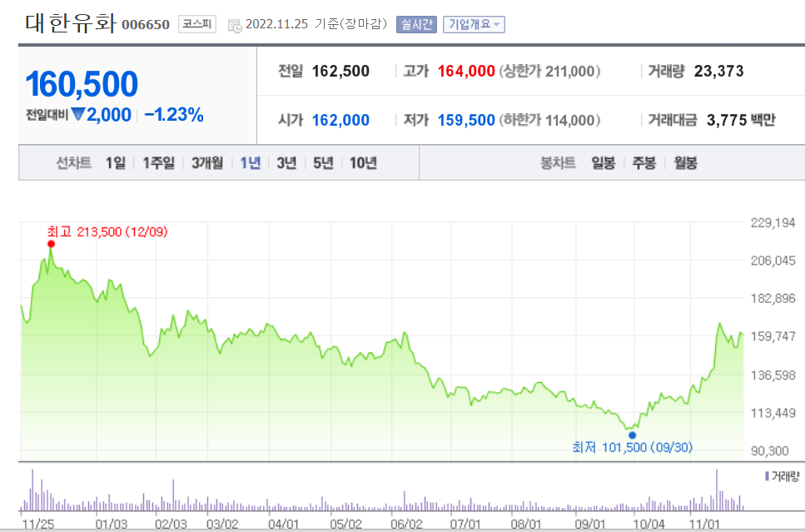The image size is (805, 532).
Task: Click the 선차트 section label
Action: 73,163
